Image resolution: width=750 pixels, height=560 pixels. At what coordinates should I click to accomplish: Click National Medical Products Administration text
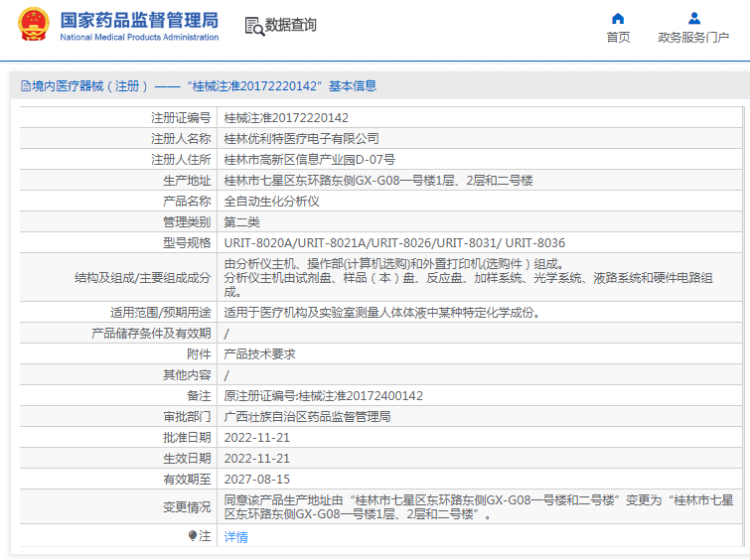(139, 38)
